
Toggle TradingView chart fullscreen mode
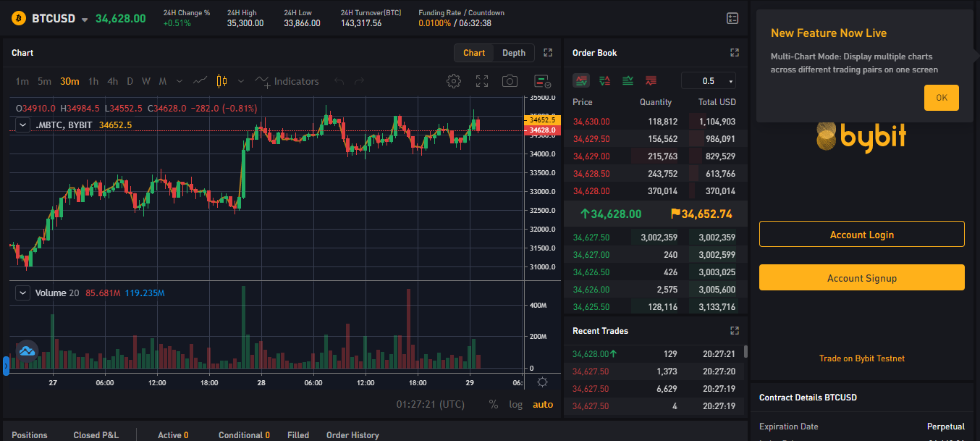coord(482,81)
